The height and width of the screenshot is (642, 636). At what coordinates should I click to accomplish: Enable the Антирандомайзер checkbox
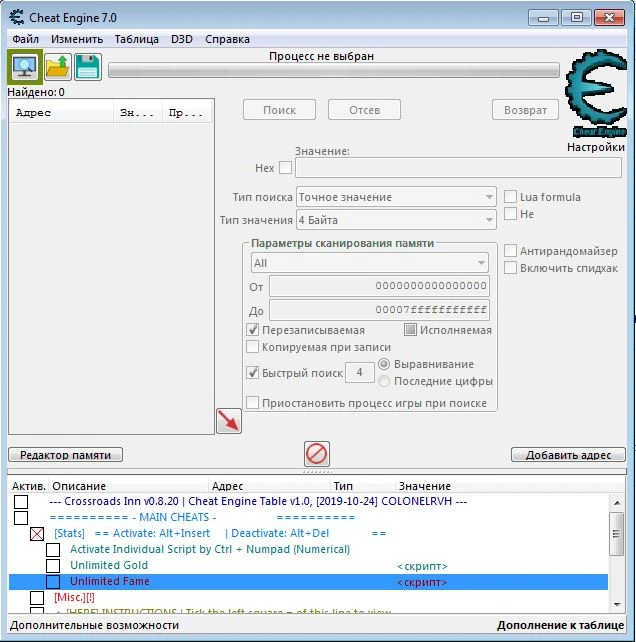[510, 251]
